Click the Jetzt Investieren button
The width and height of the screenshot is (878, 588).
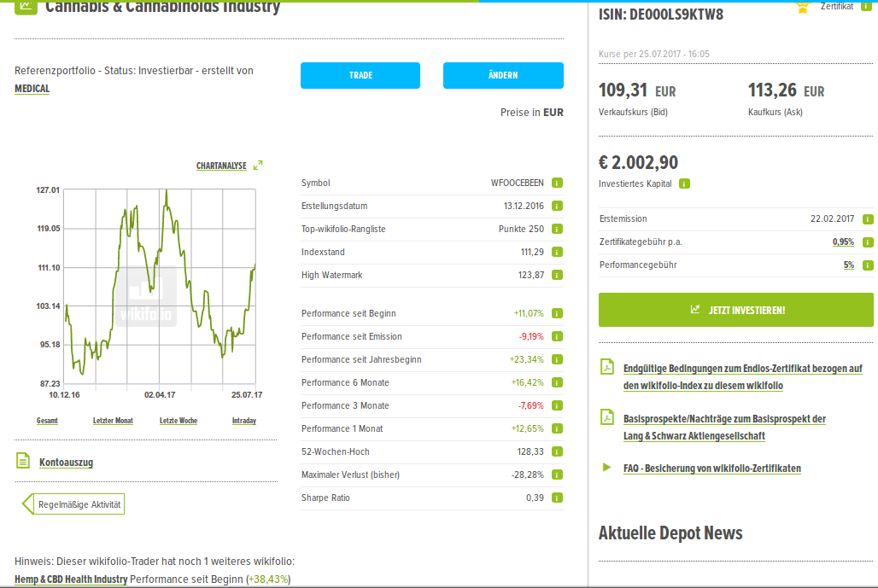pyautogui.click(x=735, y=310)
